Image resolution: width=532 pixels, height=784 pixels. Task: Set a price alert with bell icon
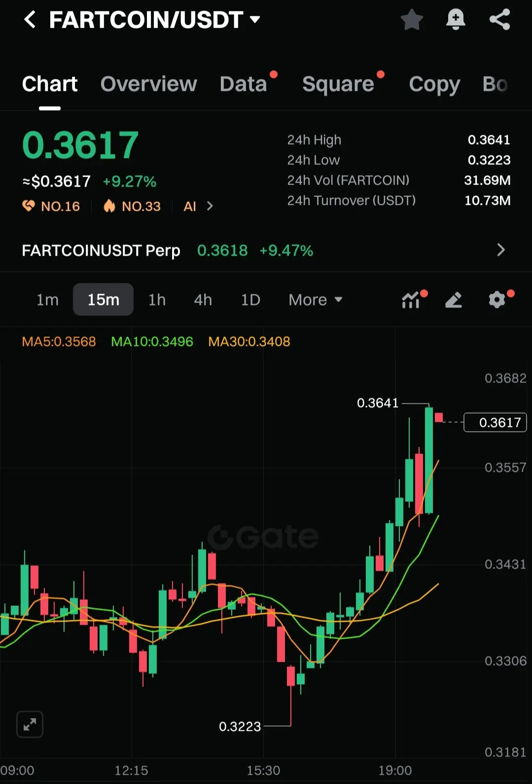point(456,20)
